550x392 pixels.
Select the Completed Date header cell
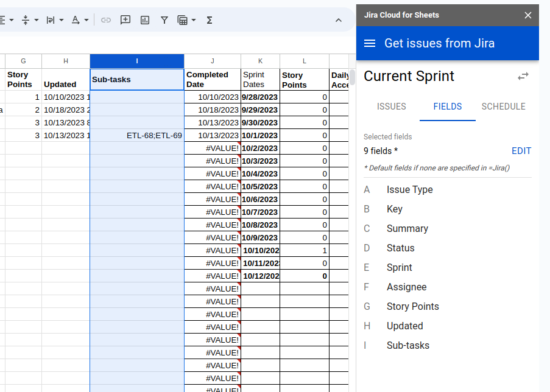coord(212,79)
